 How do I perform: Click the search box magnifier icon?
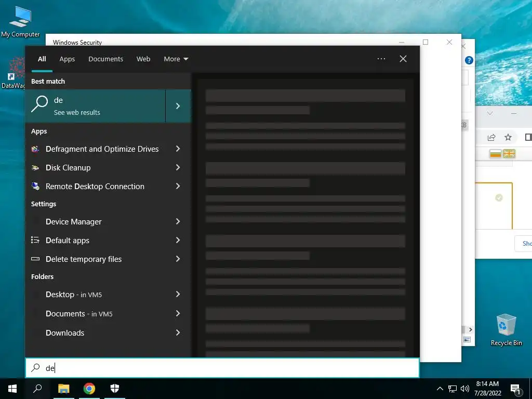tap(36, 368)
